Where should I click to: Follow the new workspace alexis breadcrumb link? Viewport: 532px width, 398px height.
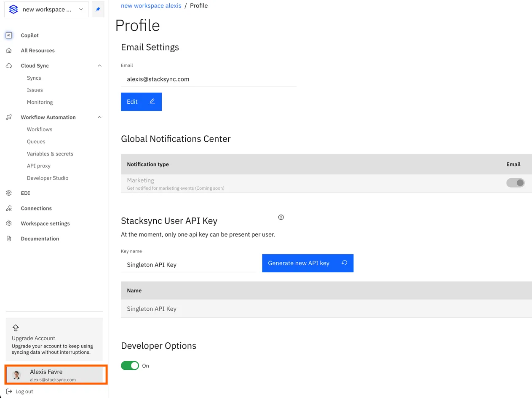(151, 5)
